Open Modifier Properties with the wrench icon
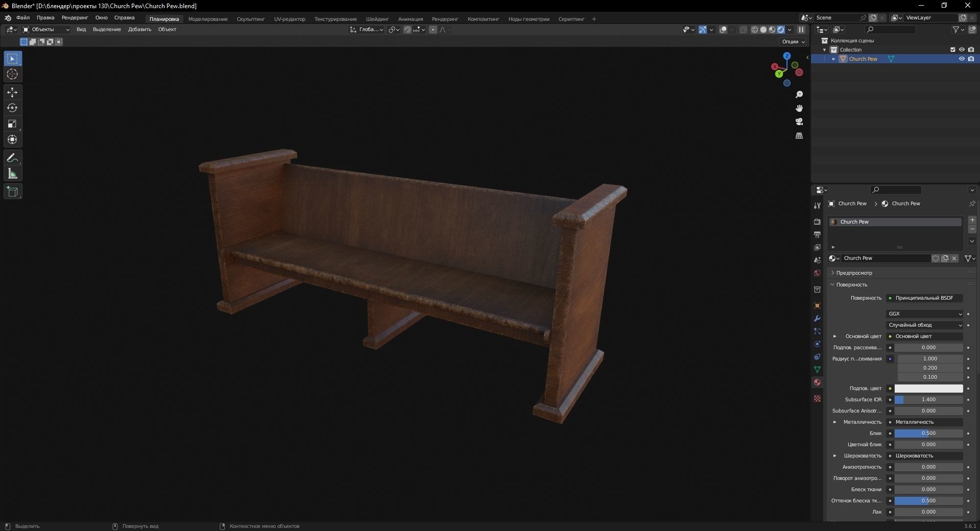 pyautogui.click(x=817, y=319)
